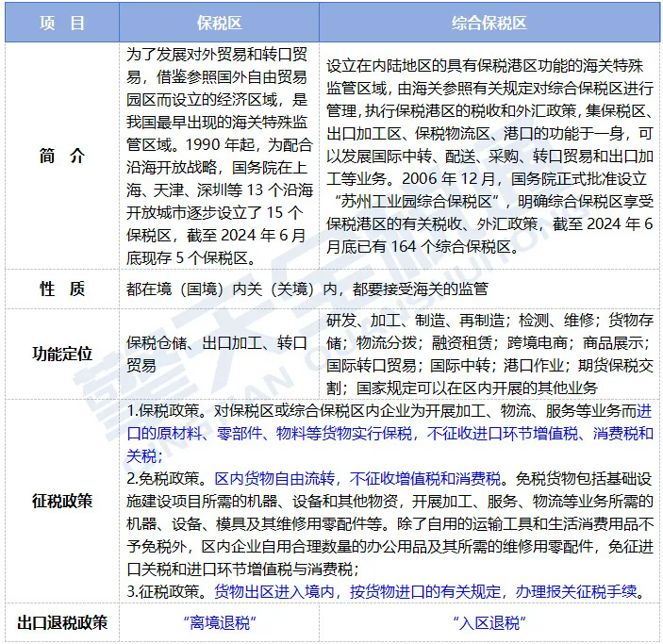Select the row label '简 介'
This screenshot has width=663, height=644.
(x=62, y=156)
